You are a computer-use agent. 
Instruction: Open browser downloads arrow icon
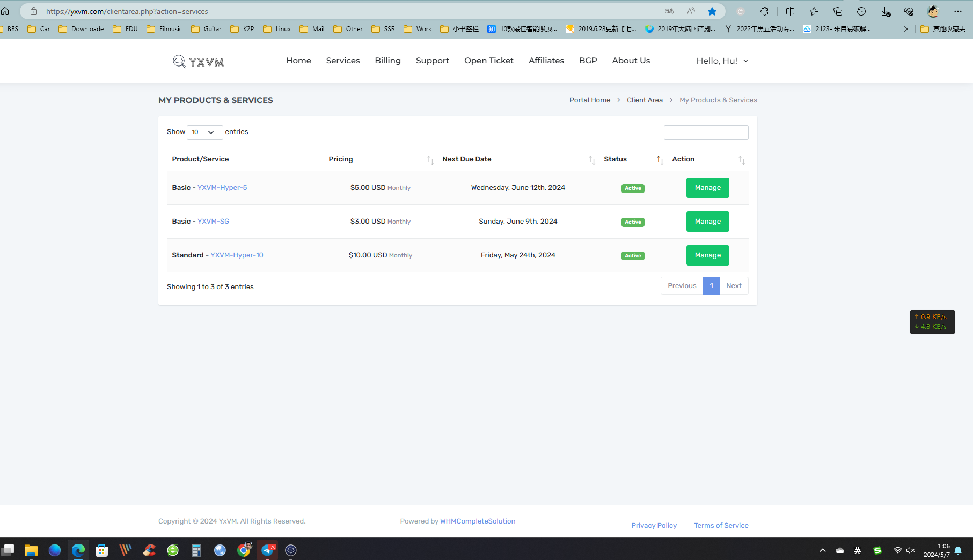pyautogui.click(x=886, y=11)
